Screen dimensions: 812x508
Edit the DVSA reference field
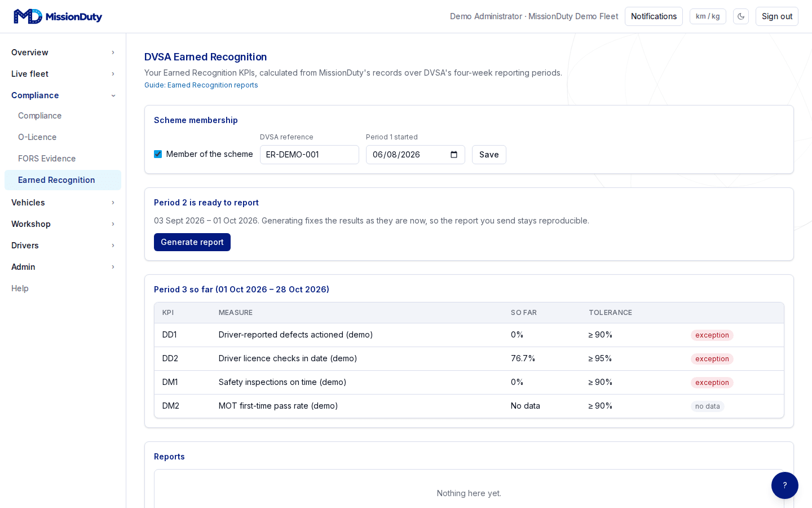tap(310, 155)
